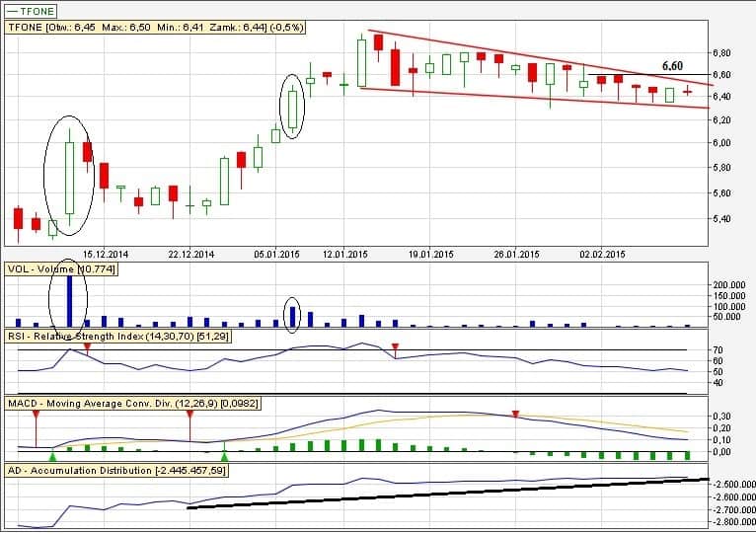Click the 22.12.2014 date axis label

coord(191,254)
